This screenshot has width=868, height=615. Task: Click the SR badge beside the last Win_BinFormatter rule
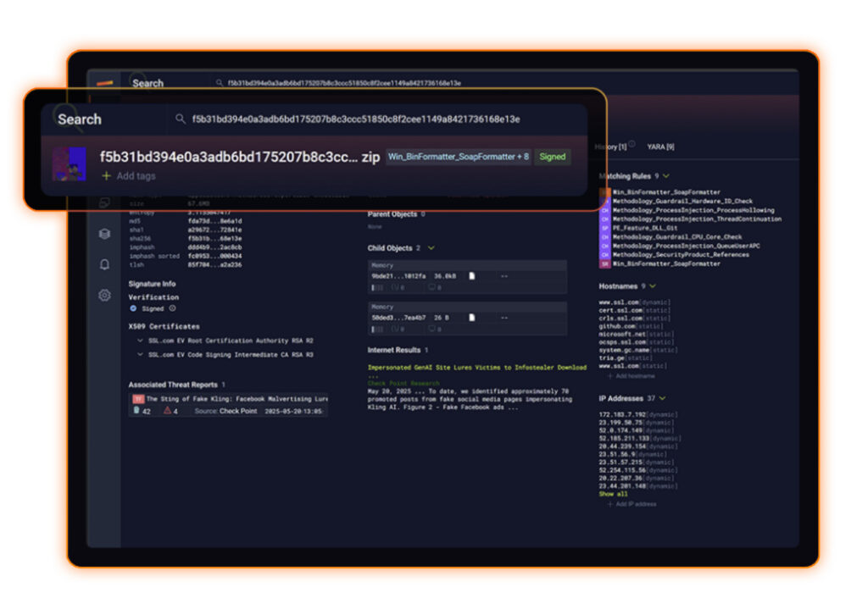[x=604, y=263]
